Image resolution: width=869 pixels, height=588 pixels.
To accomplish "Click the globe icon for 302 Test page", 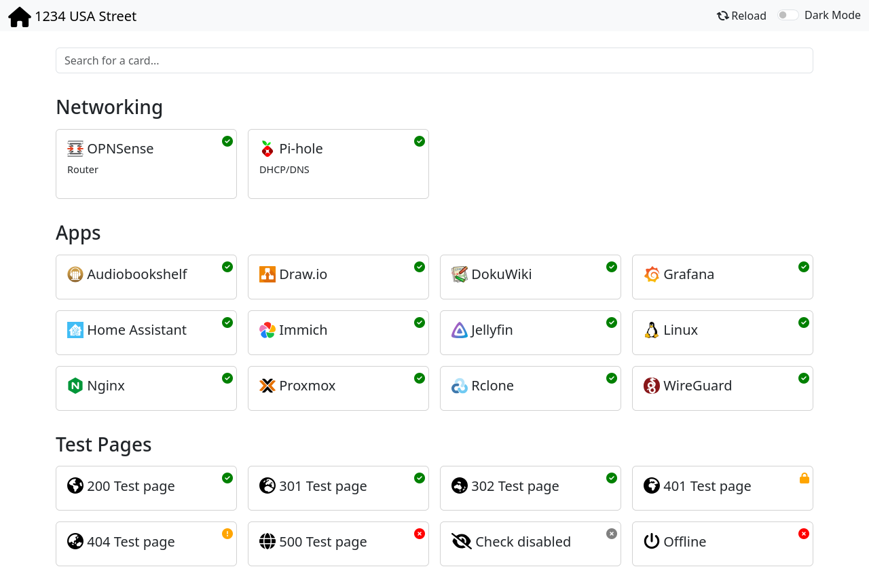I will [x=460, y=485].
